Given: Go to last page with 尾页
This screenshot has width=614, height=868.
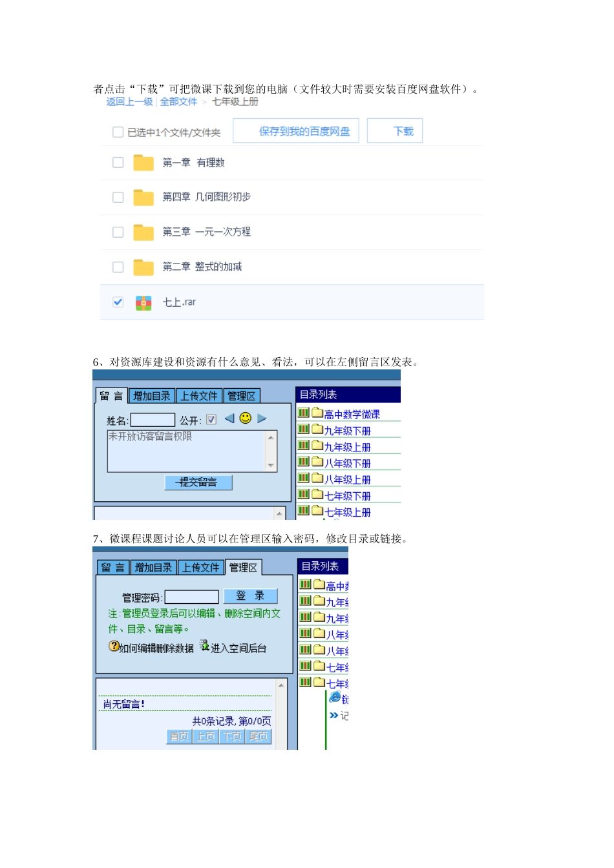Looking at the screenshot, I should (x=259, y=737).
